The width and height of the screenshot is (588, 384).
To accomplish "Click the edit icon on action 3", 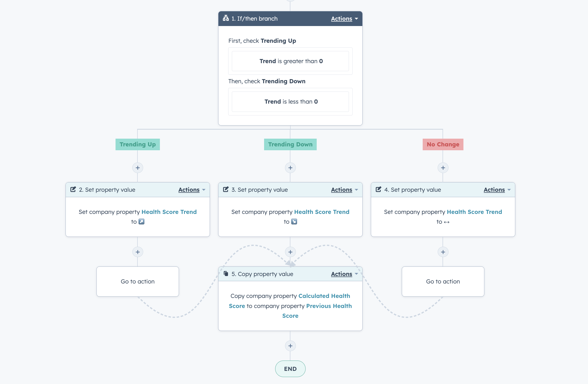I will pyautogui.click(x=226, y=189).
